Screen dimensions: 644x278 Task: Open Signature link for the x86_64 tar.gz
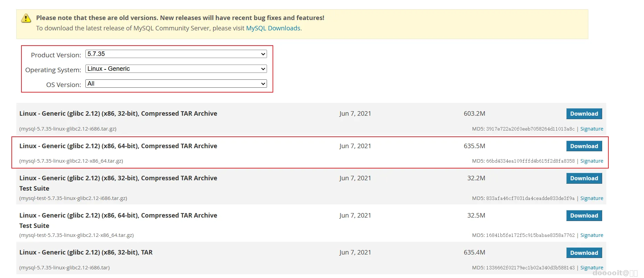(x=591, y=161)
